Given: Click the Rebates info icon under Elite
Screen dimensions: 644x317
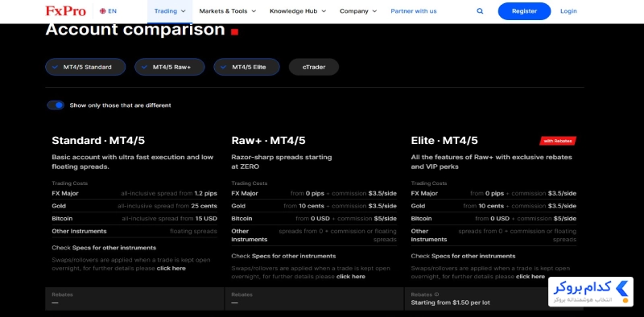Looking at the screenshot, I should point(436,294).
